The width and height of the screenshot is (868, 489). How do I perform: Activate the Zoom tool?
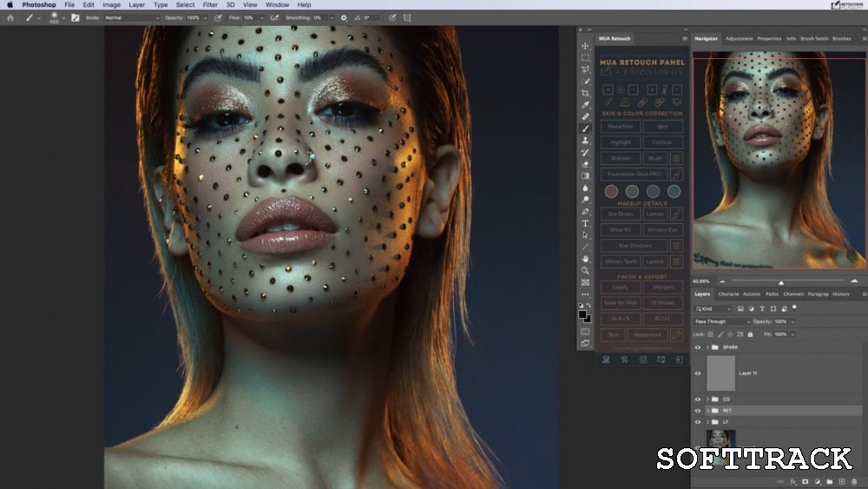[x=585, y=270]
